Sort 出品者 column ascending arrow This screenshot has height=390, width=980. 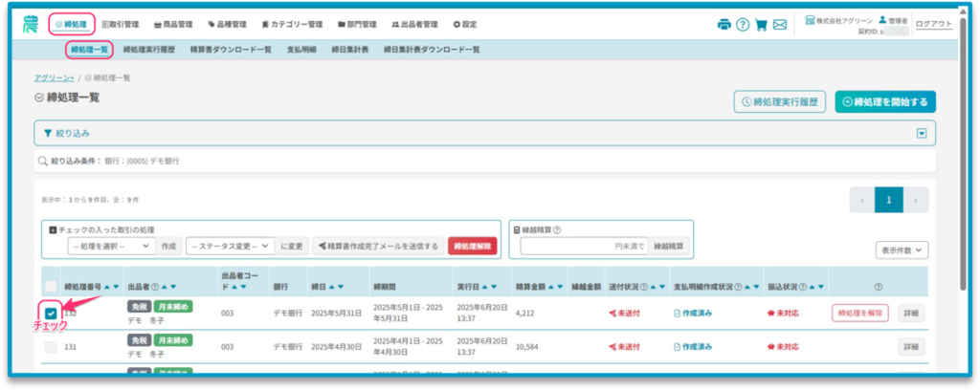164,287
